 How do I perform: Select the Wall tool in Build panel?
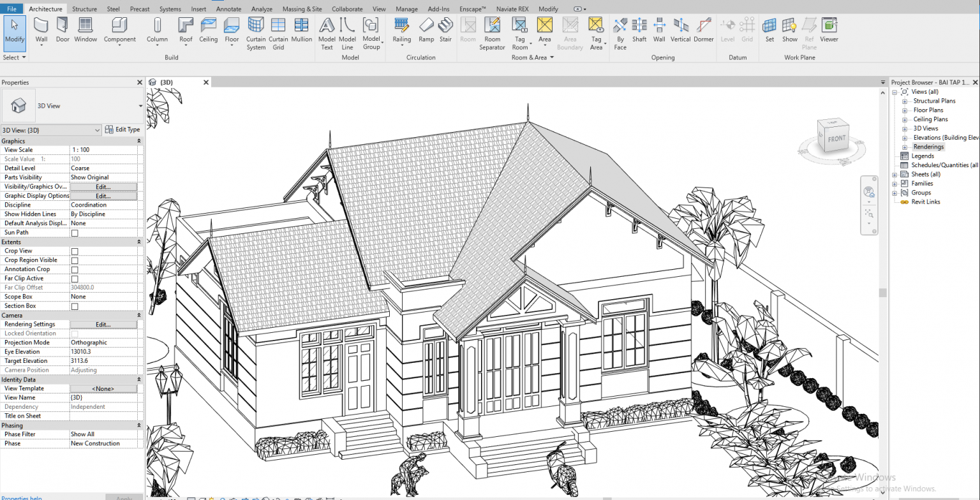coord(41,30)
